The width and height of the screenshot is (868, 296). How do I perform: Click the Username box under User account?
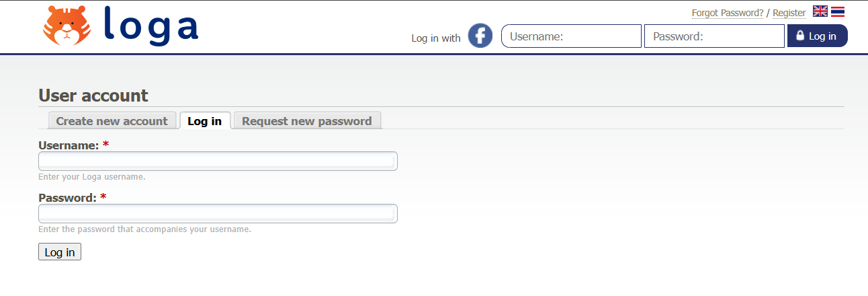218,161
